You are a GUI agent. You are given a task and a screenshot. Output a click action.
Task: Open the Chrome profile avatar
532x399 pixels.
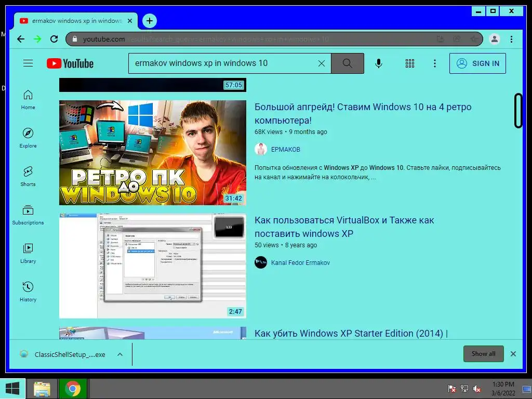tap(495, 39)
